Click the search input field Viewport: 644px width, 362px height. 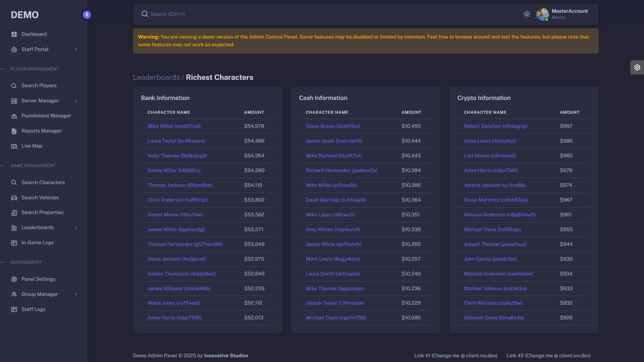[302, 14]
